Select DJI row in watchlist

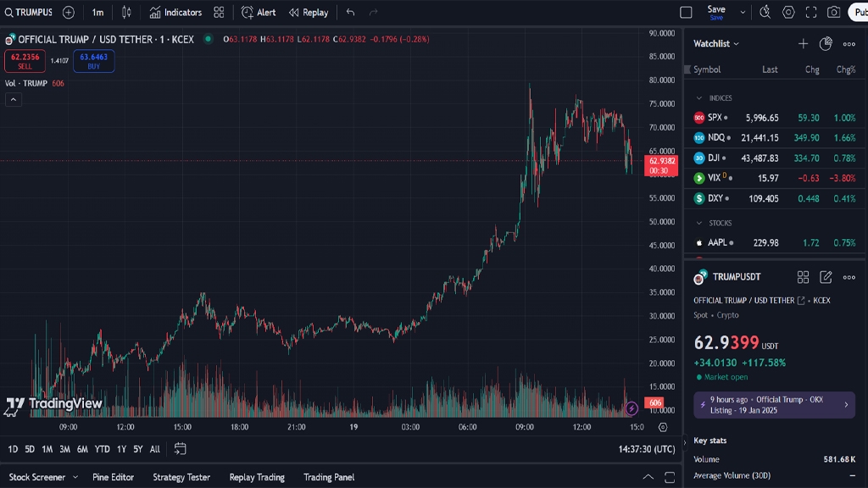point(775,158)
